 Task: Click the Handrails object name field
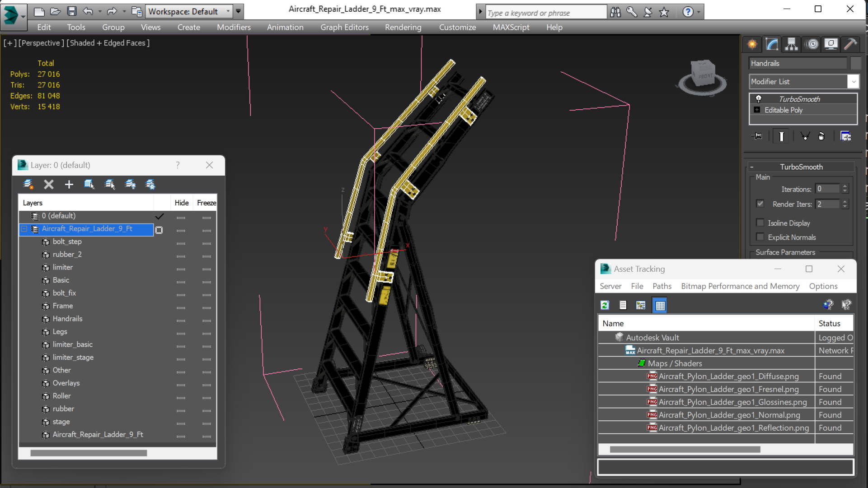point(798,63)
